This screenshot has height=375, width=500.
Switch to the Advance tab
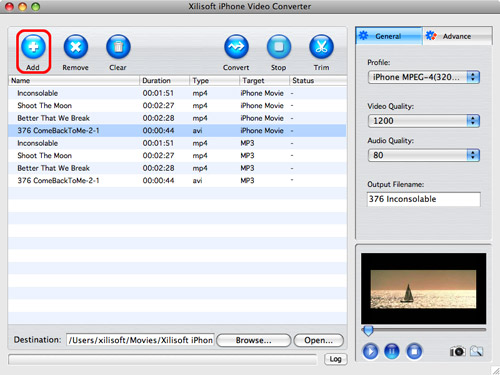457,36
